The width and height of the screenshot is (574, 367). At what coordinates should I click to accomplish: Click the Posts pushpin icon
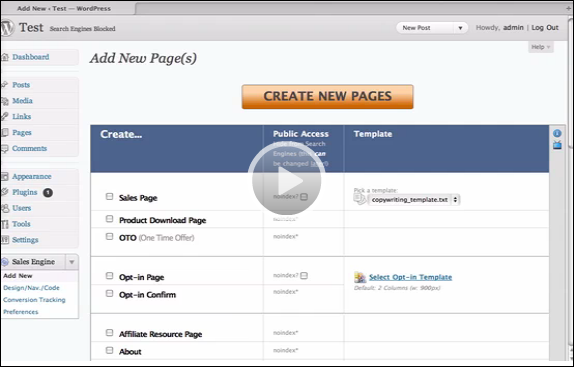[5, 85]
